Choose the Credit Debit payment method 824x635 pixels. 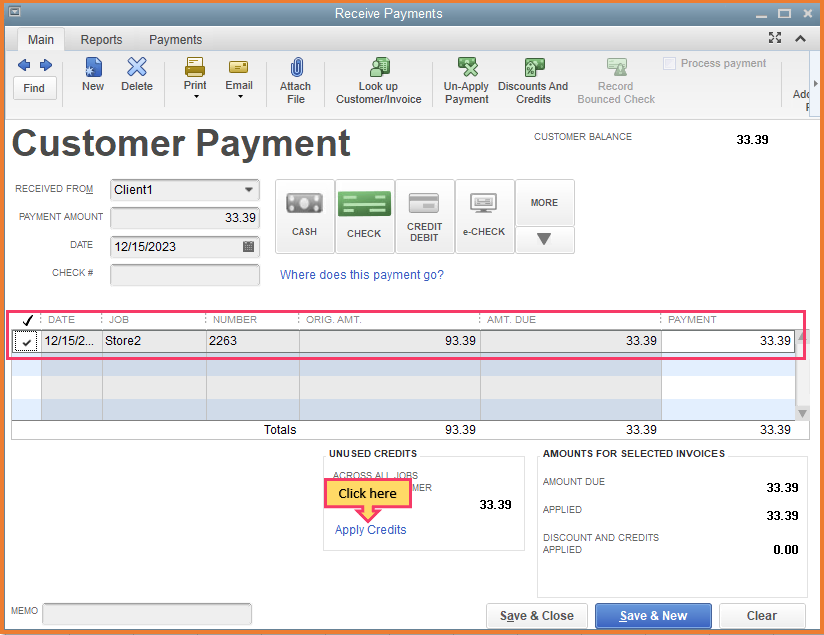[x=424, y=216]
